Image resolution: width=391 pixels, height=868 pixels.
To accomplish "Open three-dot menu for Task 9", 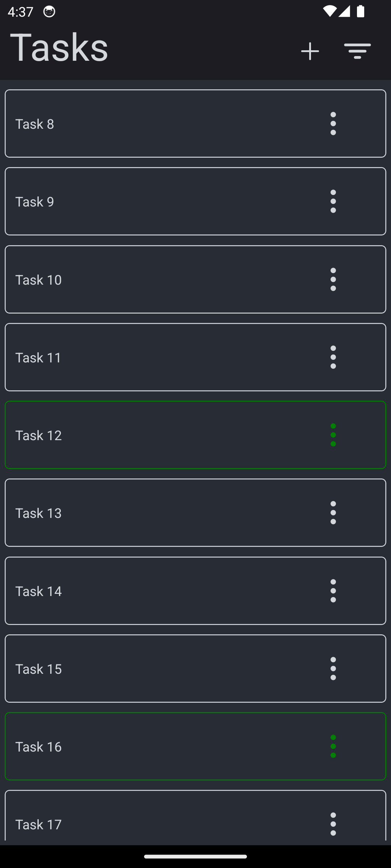I will (x=333, y=201).
